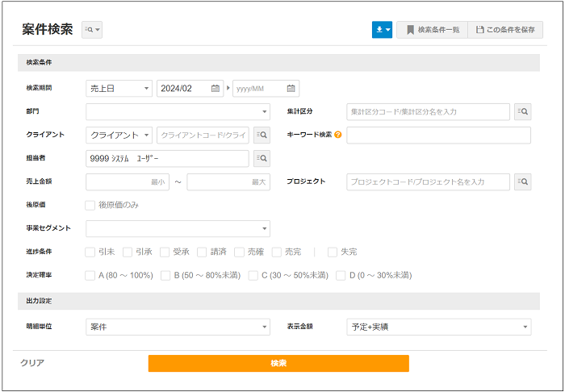Open the 明細単位 dropdown showing 案件
The height and width of the screenshot is (392, 565).
(x=178, y=327)
